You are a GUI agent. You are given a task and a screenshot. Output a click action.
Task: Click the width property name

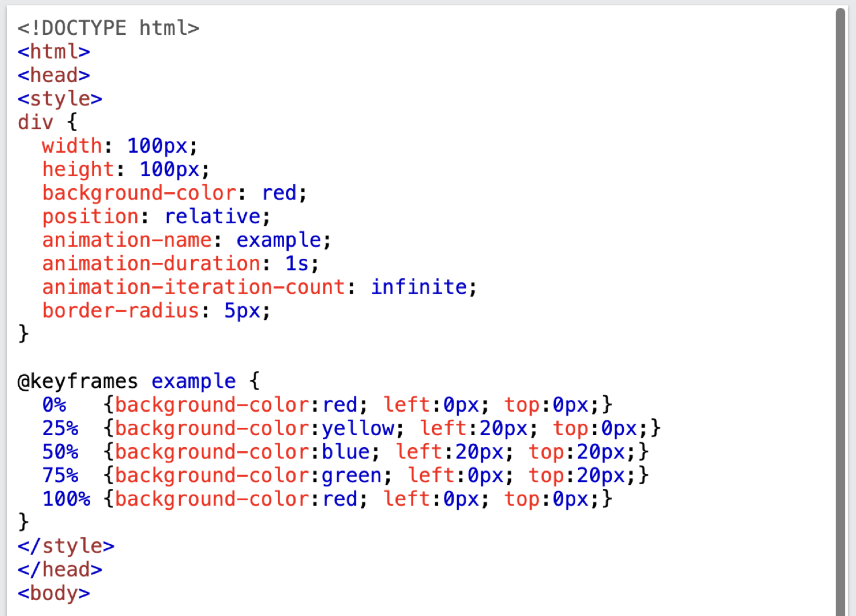coord(72,146)
